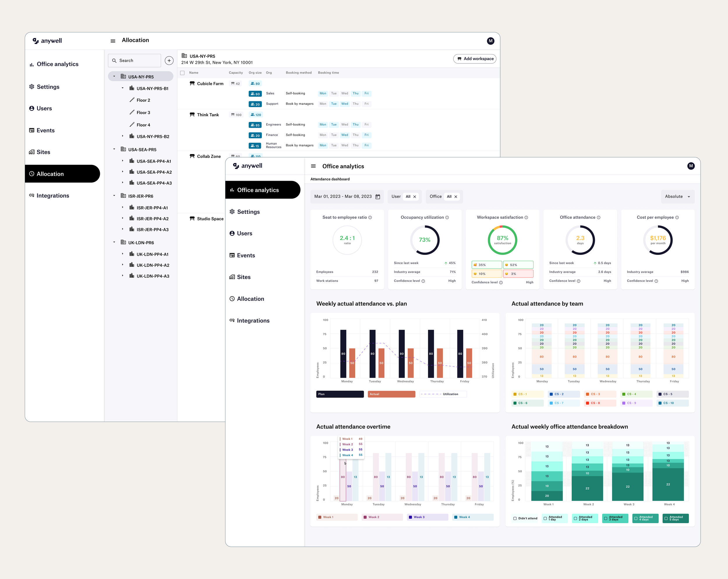The width and height of the screenshot is (728, 579).
Task: Click Plan legend in weekly attendance chart
Action: tap(340, 394)
